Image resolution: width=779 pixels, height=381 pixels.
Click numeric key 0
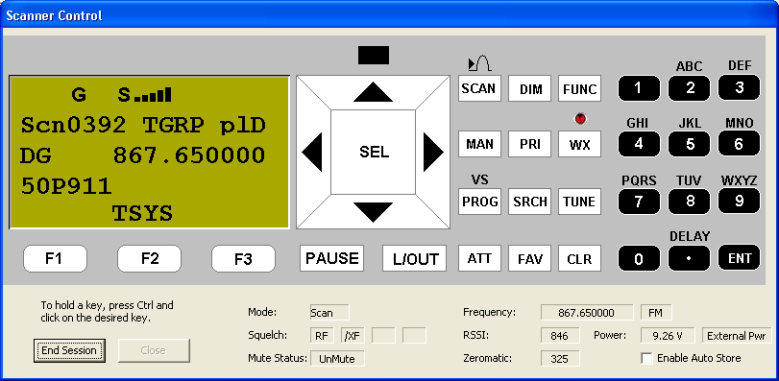[x=639, y=258]
